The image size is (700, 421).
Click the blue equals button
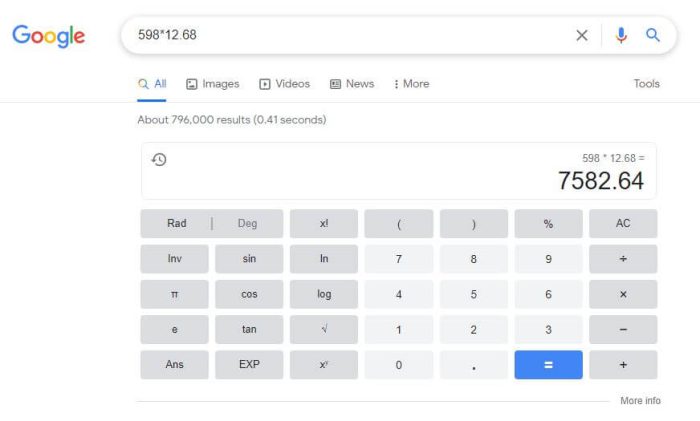[x=548, y=365]
